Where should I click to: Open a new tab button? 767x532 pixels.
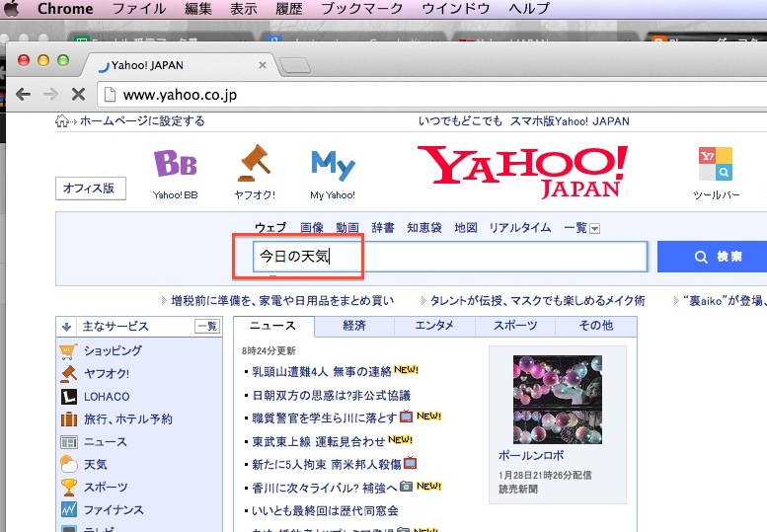pyautogui.click(x=295, y=65)
